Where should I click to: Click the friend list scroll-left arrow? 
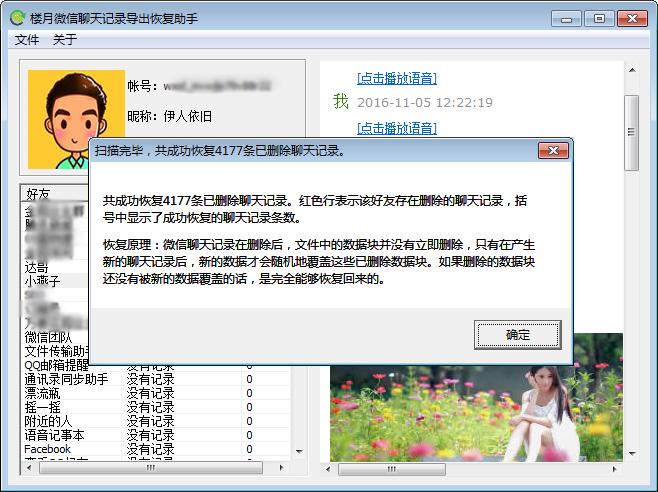29,468
